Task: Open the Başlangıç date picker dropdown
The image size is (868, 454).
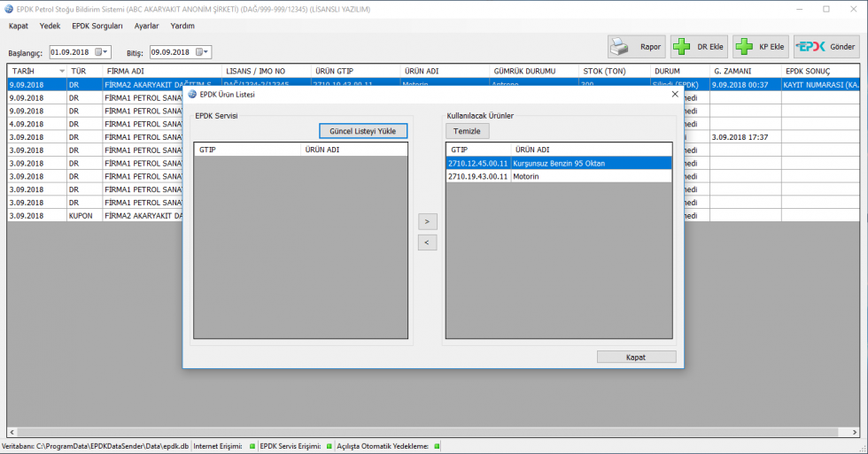Action: [106, 52]
